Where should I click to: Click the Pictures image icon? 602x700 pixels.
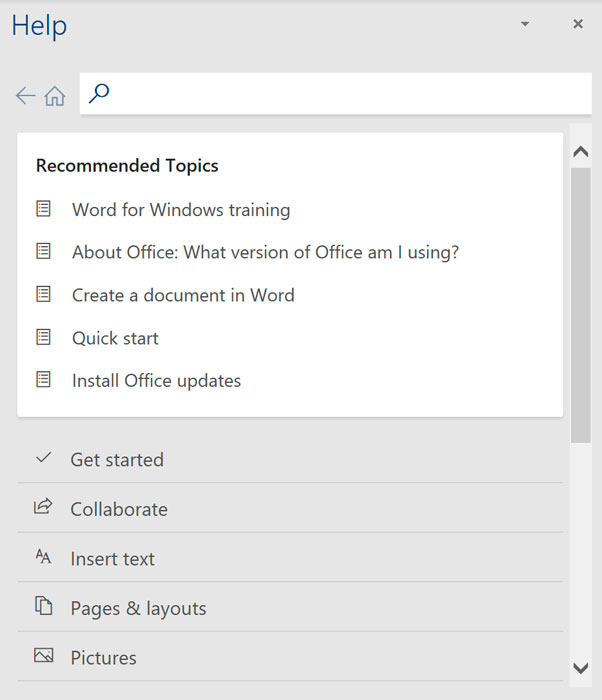coord(43,657)
